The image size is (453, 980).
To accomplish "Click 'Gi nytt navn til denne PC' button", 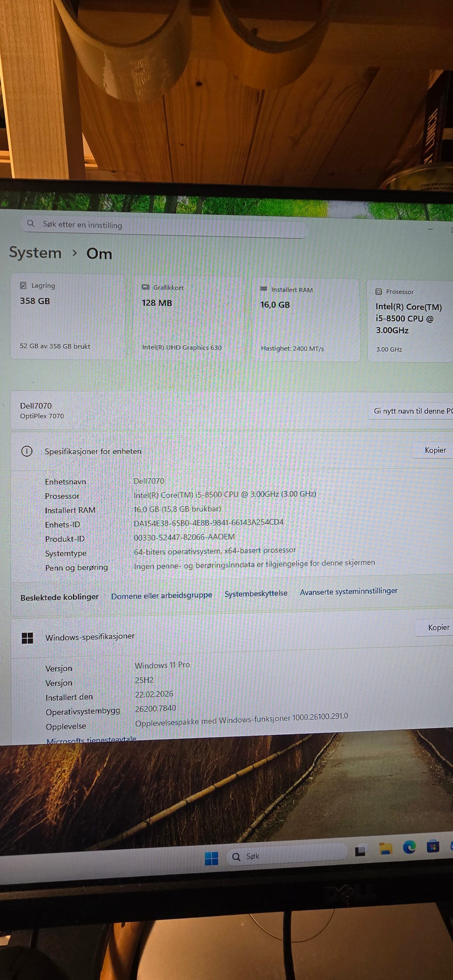I will pyautogui.click(x=411, y=411).
